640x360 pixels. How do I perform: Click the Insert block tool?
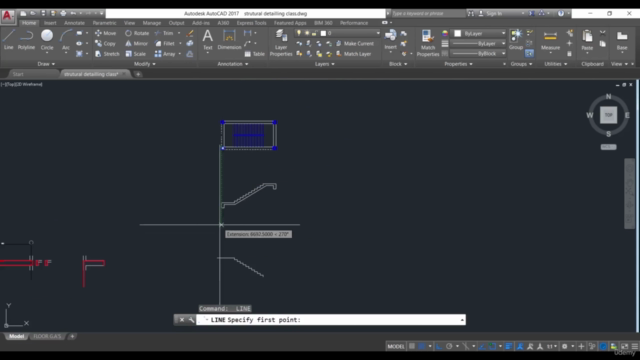tap(391, 40)
